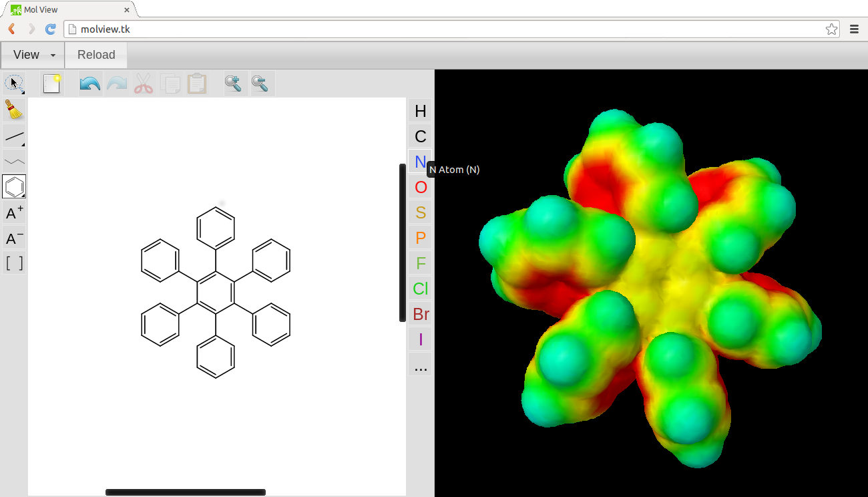The width and height of the screenshot is (868, 497).
Task: Open the browser hamburger menu
Action: tap(854, 29)
